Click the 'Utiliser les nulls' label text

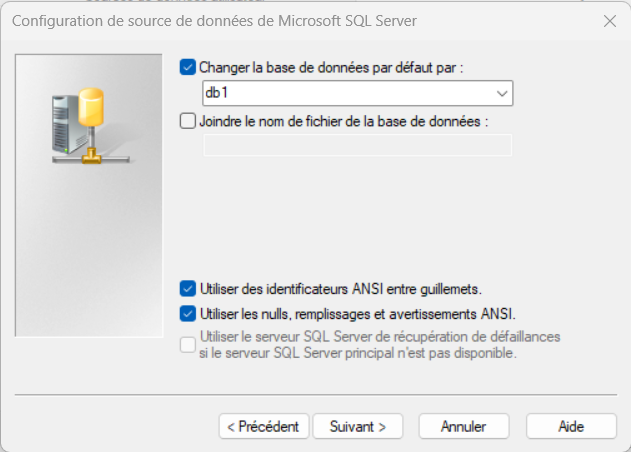357,314
